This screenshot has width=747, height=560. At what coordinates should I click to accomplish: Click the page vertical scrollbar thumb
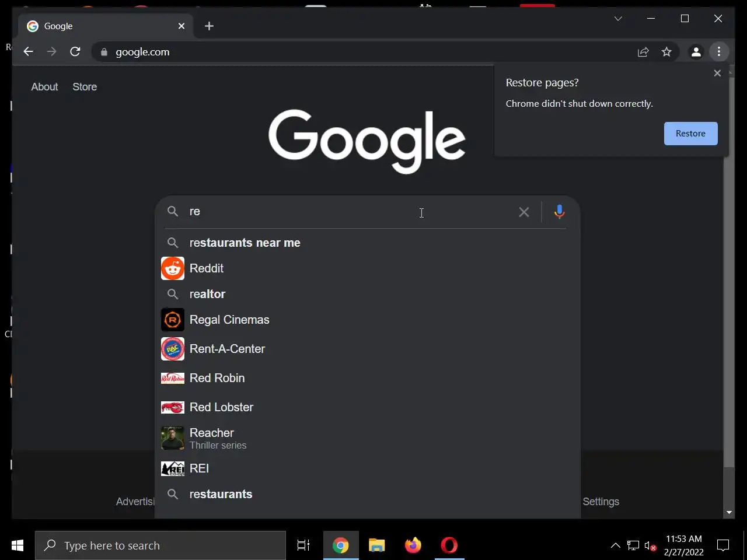729,271
